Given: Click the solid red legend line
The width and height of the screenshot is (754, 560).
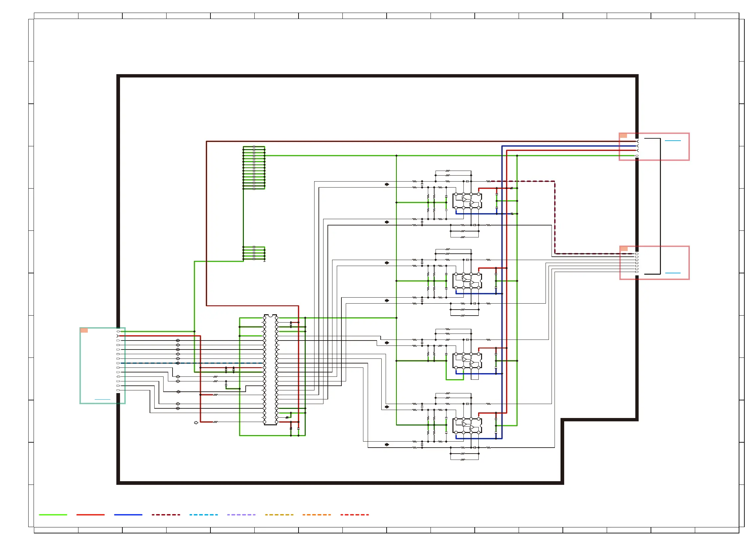Looking at the screenshot, I should [x=90, y=514].
